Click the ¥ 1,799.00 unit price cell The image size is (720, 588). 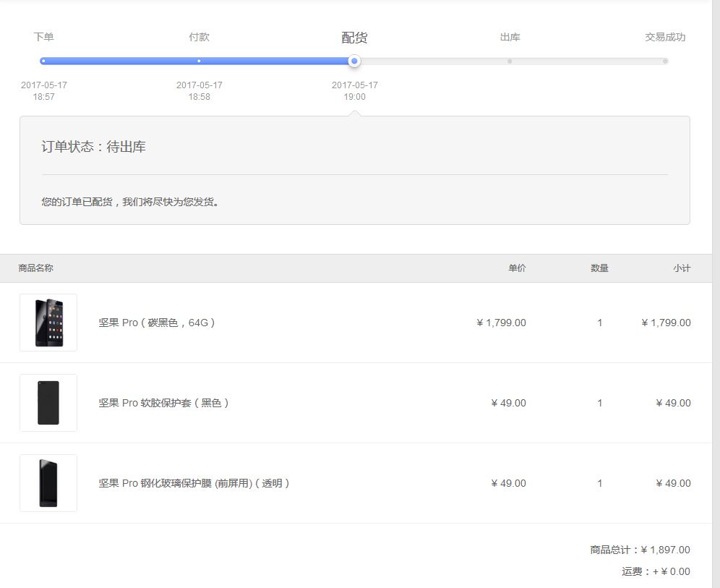coord(502,323)
